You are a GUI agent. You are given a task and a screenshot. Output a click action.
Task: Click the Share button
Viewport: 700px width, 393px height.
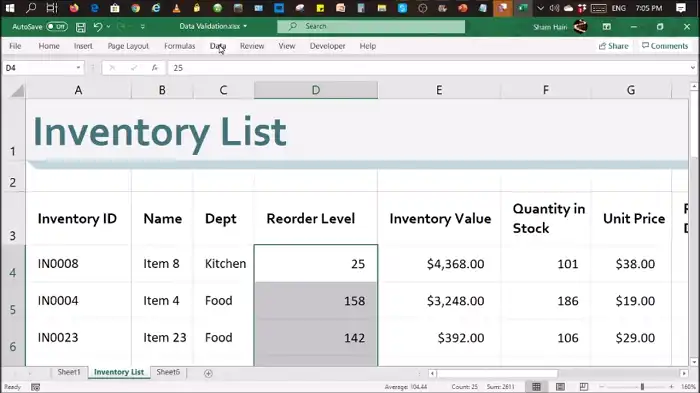[613, 46]
